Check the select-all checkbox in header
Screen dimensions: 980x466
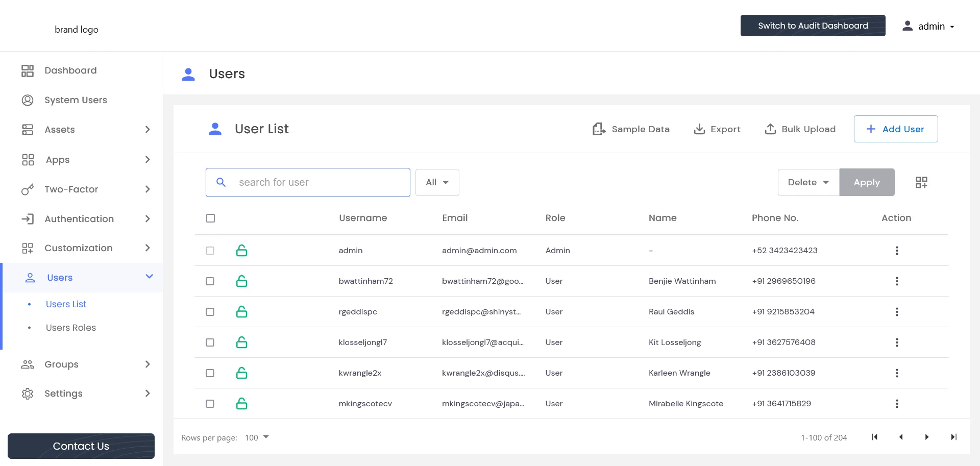click(x=210, y=218)
